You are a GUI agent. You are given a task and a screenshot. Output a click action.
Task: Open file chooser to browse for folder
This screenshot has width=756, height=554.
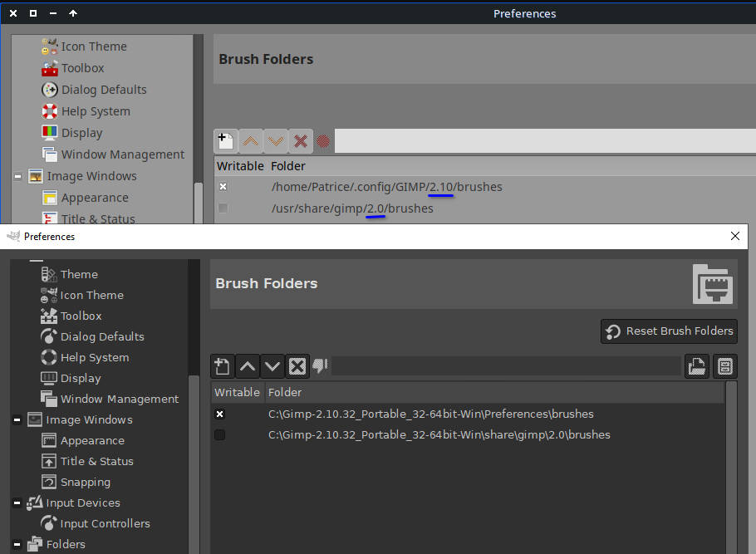coord(696,366)
